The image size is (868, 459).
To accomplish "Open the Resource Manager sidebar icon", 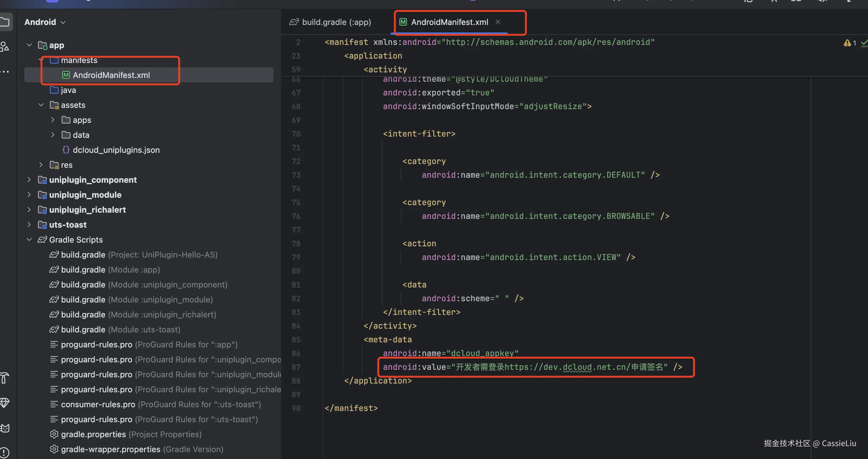I will pyautogui.click(x=5, y=46).
